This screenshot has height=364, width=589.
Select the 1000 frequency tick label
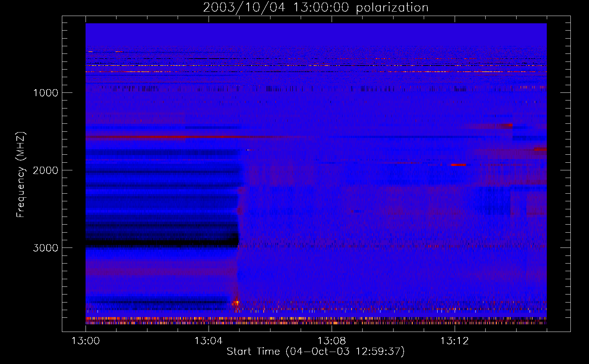[46, 93]
